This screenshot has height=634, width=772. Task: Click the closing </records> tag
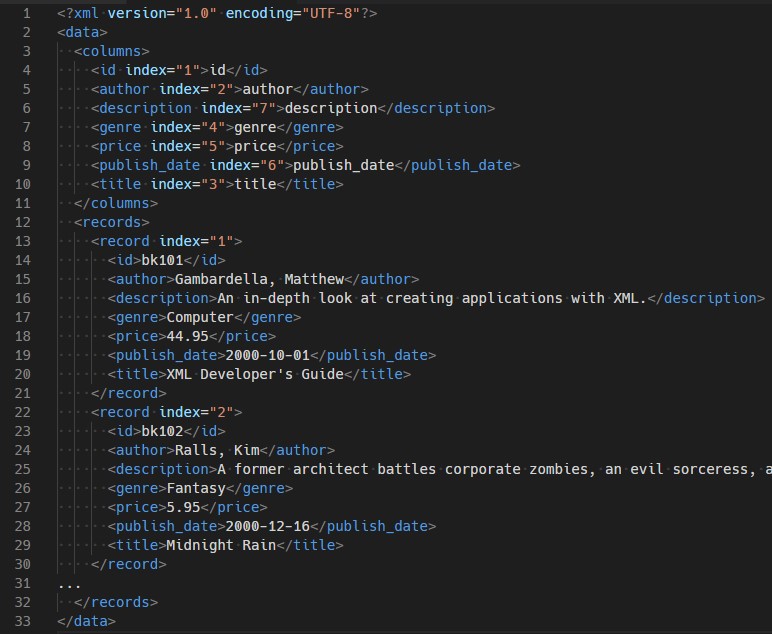116,602
